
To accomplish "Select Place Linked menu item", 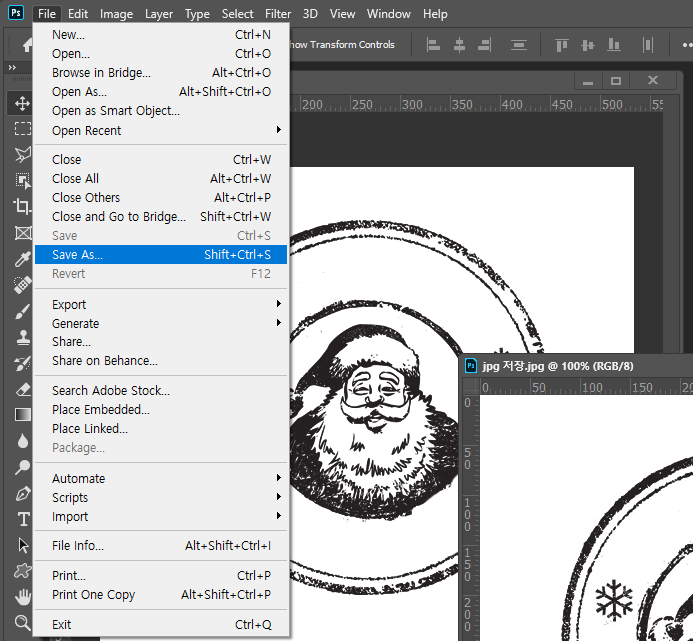I will (161, 428).
